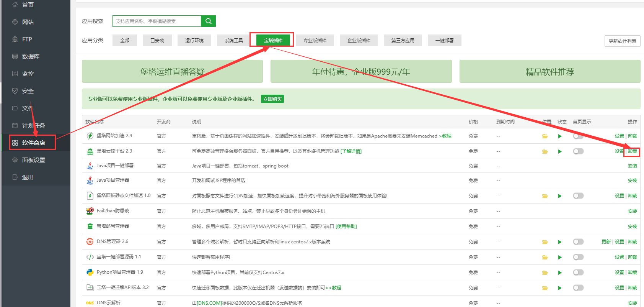Toggle homepage display for 堡塔面板静态文件加速

578,196
